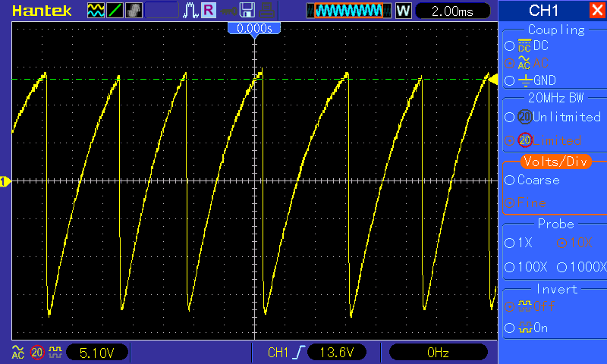Click the W window mode icon

tap(404, 11)
